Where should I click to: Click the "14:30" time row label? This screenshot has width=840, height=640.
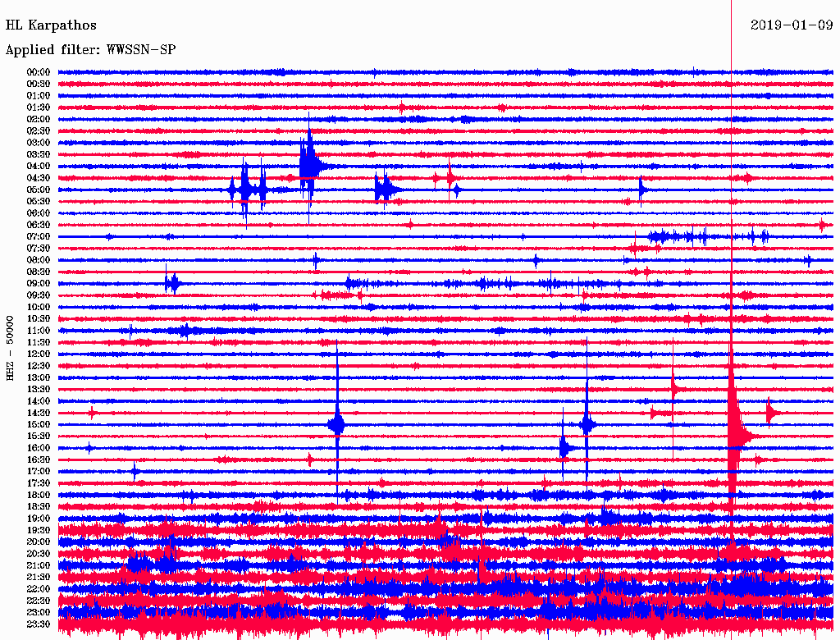pyautogui.click(x=39, y=413)
